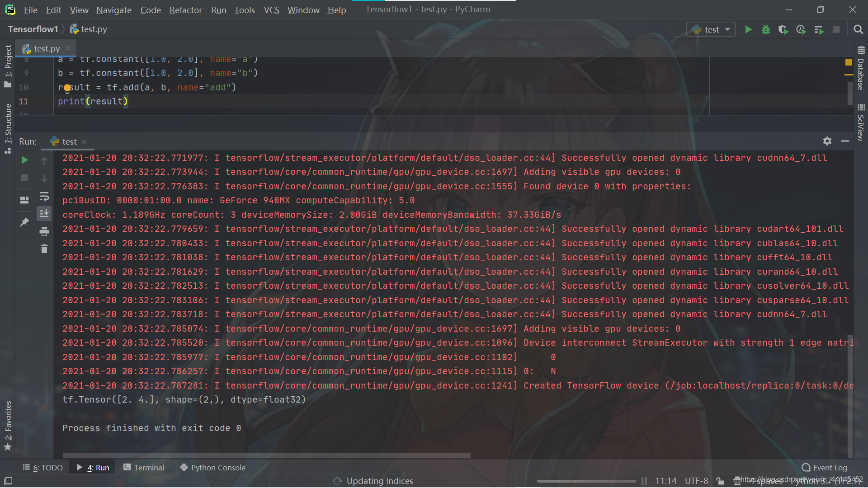Change UTF-8 file encoding
The width and height of the screenshot is (868, 488).
696,481
